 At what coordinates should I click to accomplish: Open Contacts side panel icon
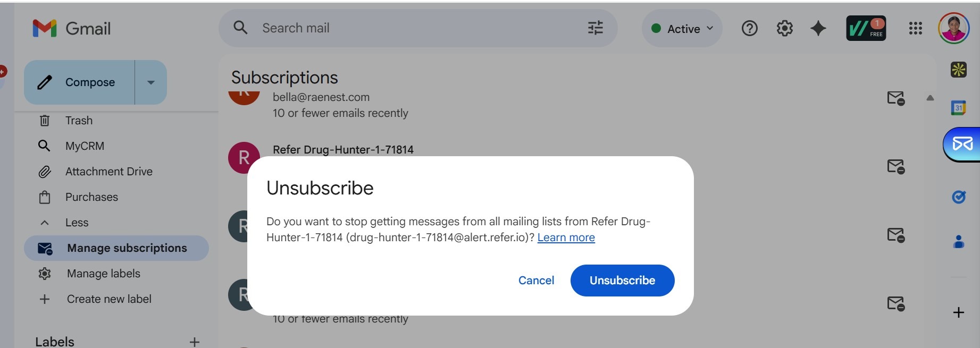click(x=958, y=242)
